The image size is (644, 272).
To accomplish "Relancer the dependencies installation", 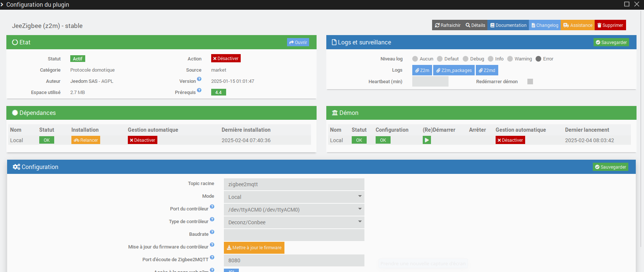I will [x=86, y=140].
